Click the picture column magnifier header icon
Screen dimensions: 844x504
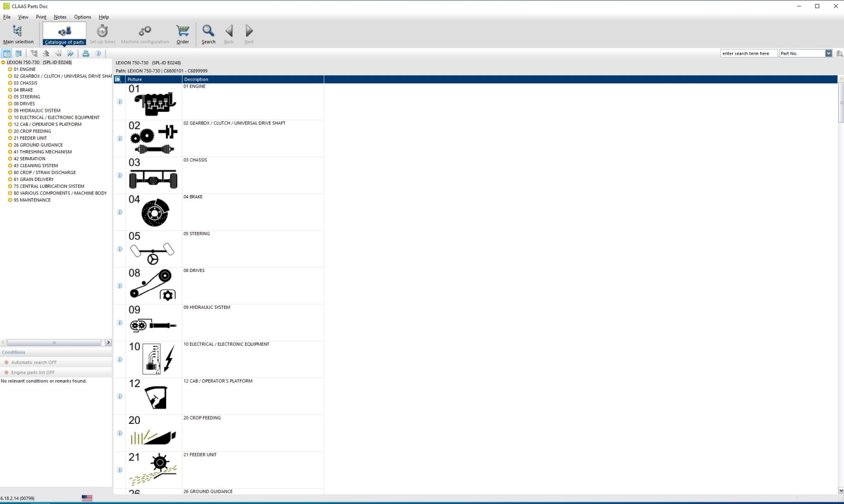point(118,79)
